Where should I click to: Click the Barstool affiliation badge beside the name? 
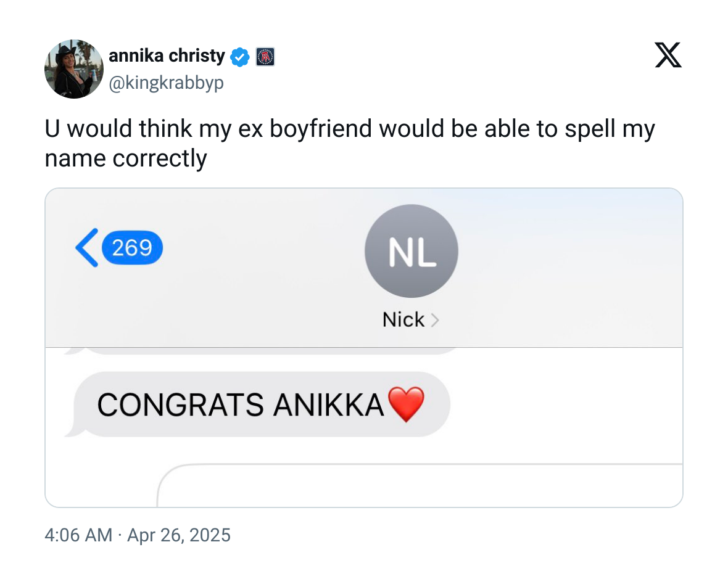click(x=265, y=57)
